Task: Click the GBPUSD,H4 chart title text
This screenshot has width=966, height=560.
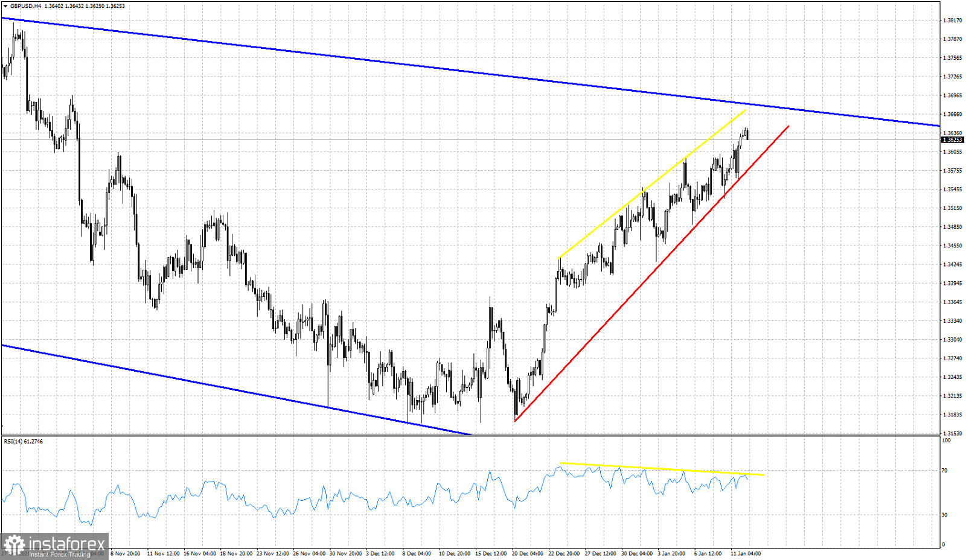Action: coord(26,6)
